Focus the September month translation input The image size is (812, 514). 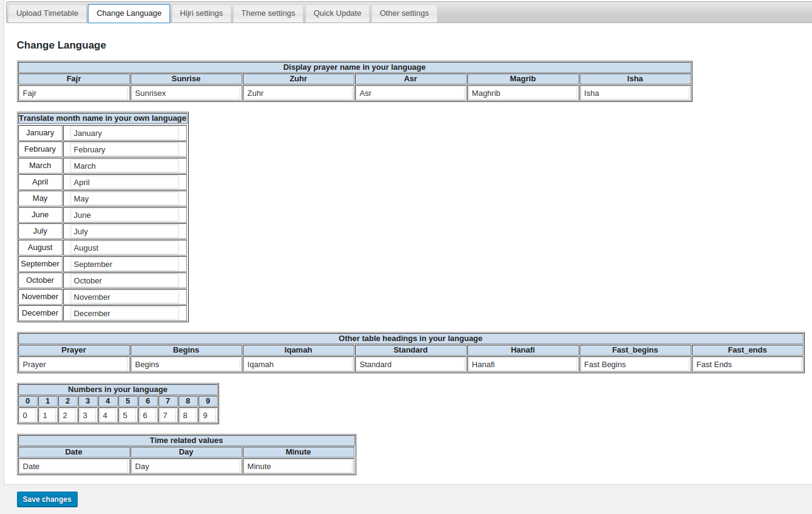pyautogui.click(x=124, y=265)
